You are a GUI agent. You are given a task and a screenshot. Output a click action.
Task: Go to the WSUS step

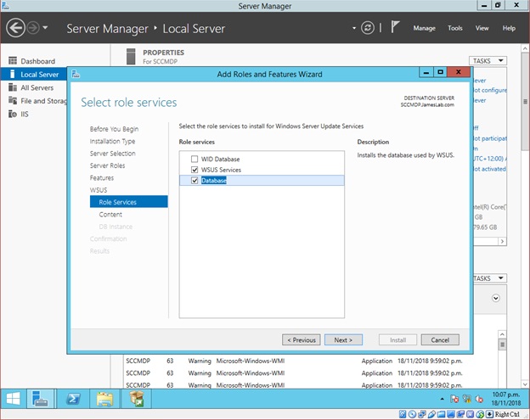[99, 190]
